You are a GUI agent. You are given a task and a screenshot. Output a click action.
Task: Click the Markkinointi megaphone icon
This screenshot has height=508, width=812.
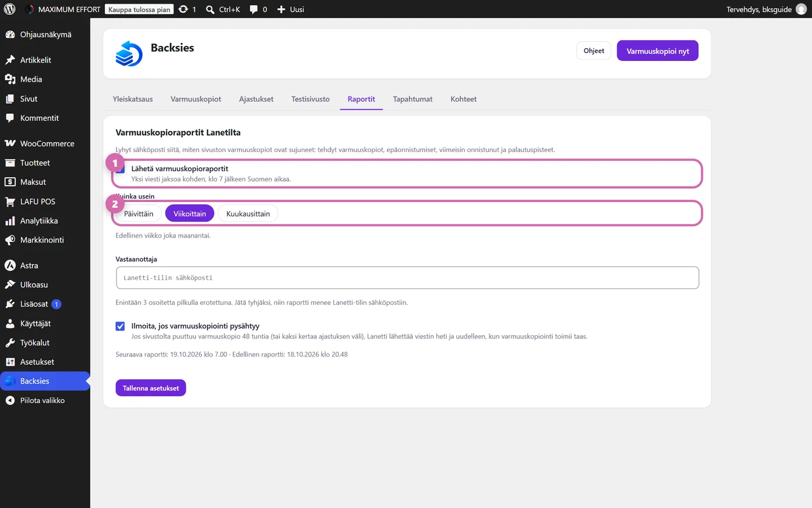(x=10, y=240)
